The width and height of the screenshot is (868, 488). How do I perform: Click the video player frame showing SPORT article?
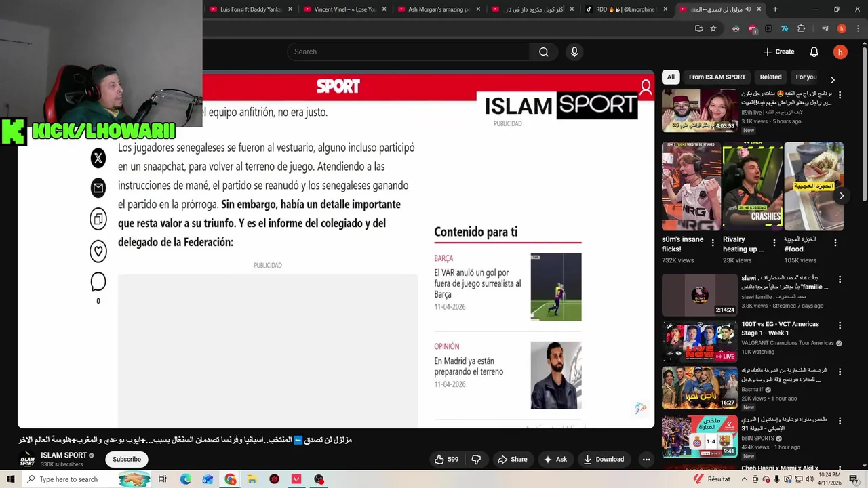[336, 251]
